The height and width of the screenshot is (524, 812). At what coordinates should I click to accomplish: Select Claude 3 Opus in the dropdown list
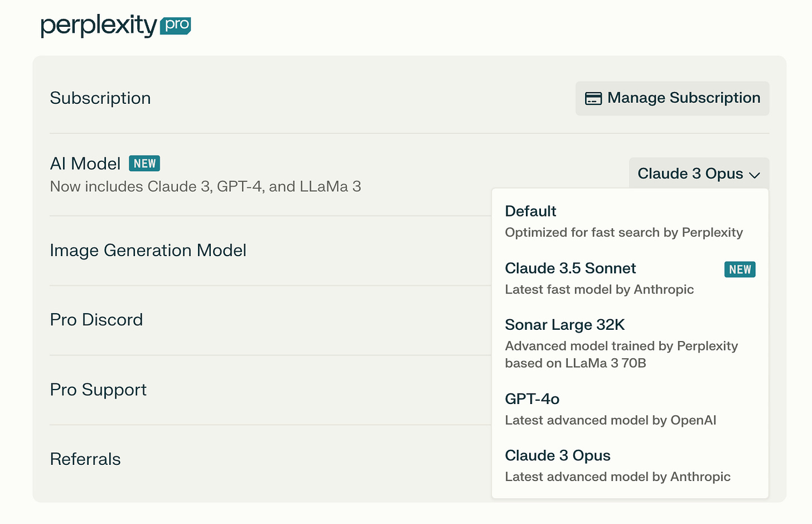617,465
